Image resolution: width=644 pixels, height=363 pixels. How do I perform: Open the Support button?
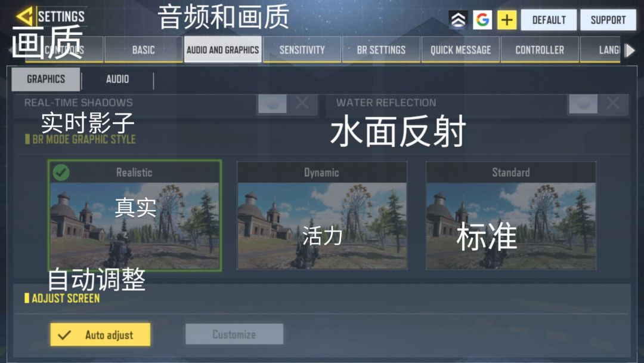(608, 20)
